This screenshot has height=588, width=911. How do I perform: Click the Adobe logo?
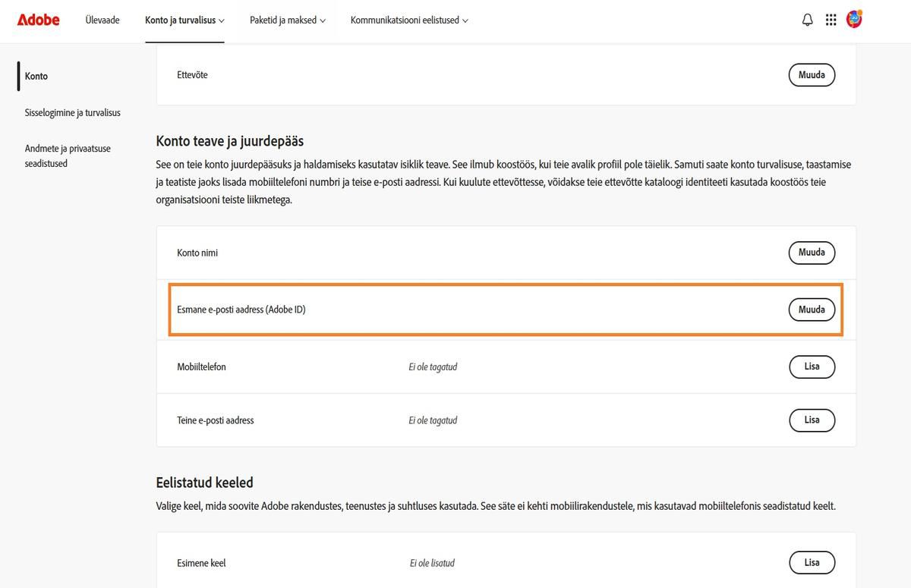(x=38, y=20)
